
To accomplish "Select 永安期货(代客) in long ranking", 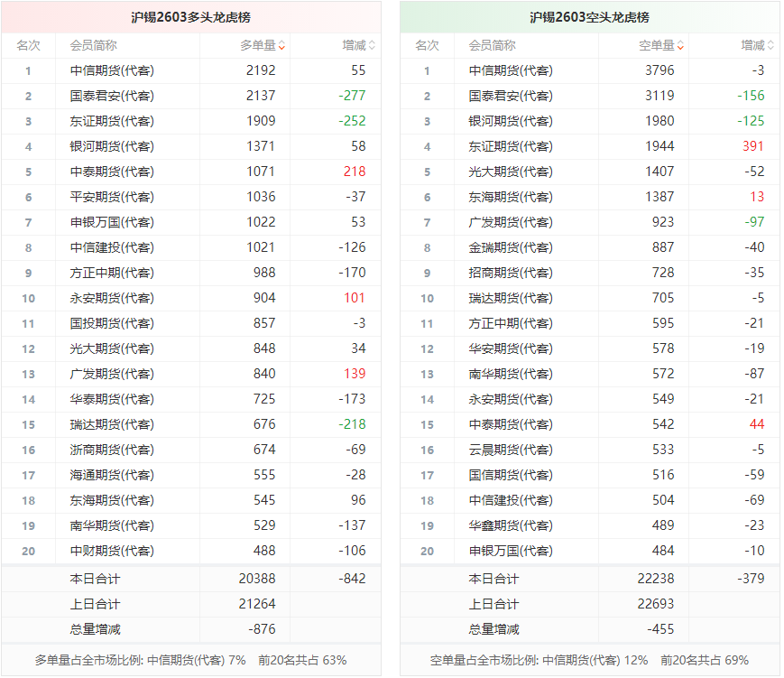I will point(112,298).
